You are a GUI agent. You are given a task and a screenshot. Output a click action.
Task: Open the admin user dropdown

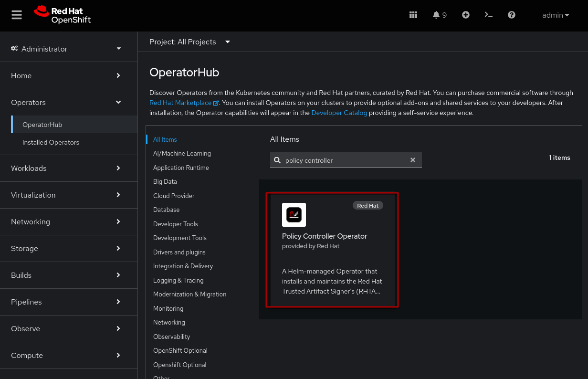556,15
